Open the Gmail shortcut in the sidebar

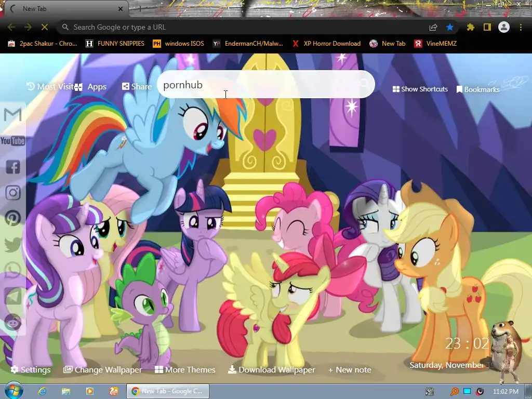pos(12,114)
